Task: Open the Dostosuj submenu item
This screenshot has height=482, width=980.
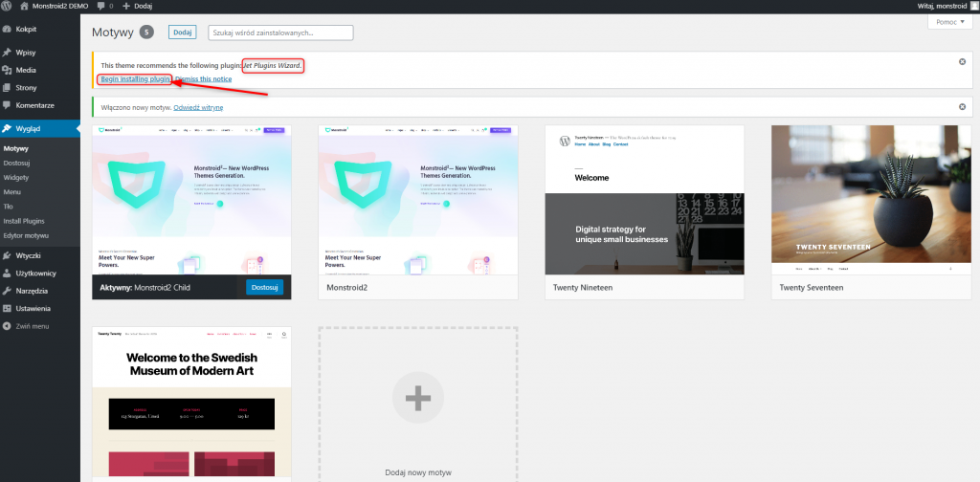Action: click(x=17, y=163)
